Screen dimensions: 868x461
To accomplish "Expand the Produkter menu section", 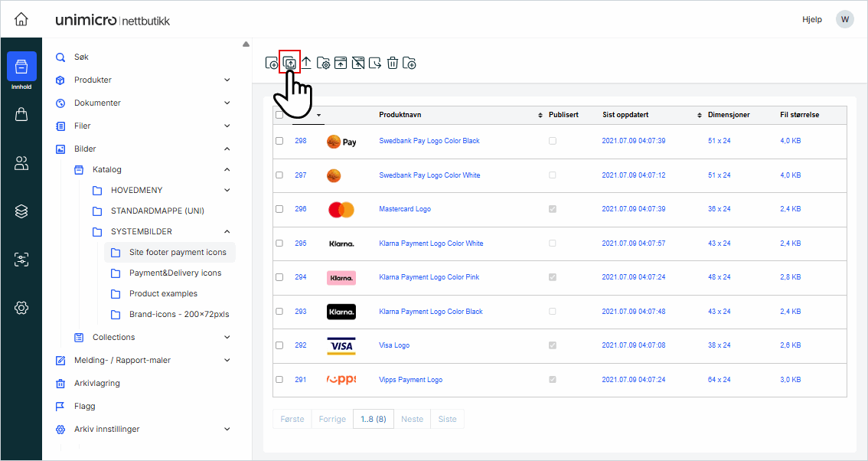I will pos(227,80).
